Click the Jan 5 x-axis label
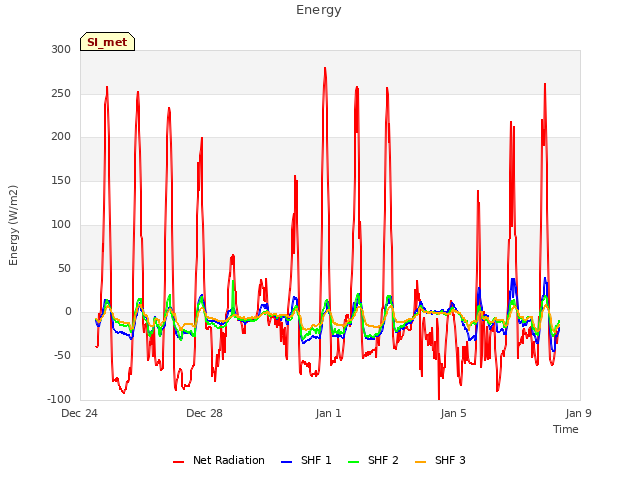 pos(453,413)
